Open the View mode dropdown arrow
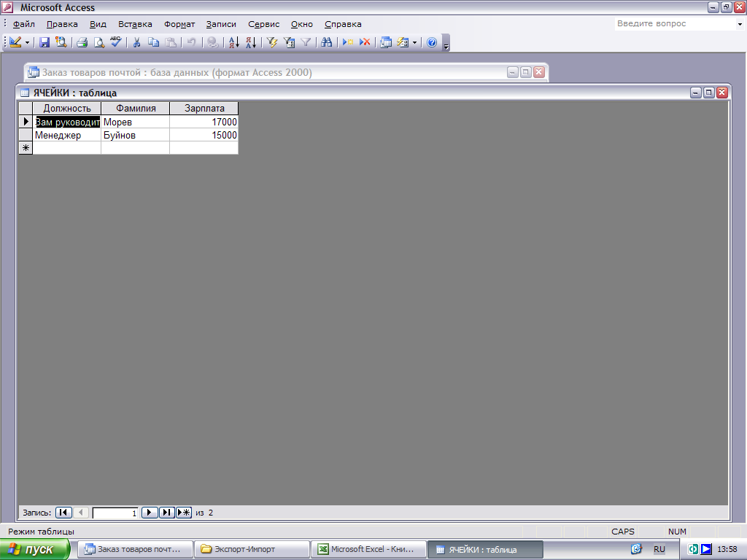This screenshot has height=560, width=747. (x=27, y=42)
